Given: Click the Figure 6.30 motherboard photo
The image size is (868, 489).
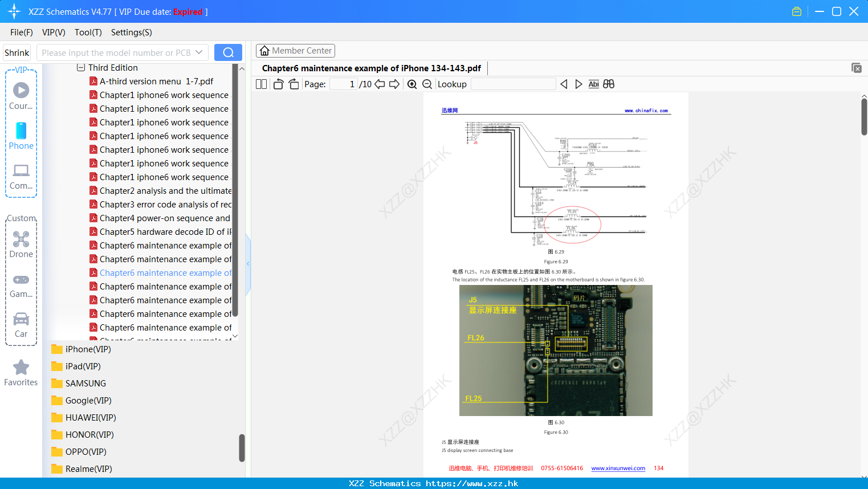Looking at the screenshot, I should pyautogui.click(x=556, y=351).
